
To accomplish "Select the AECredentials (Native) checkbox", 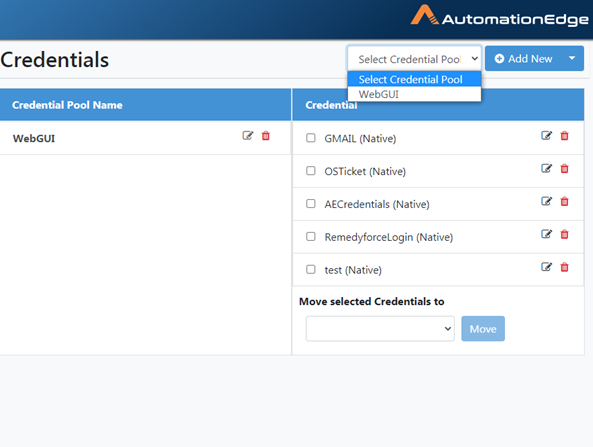I will [310, 203].
